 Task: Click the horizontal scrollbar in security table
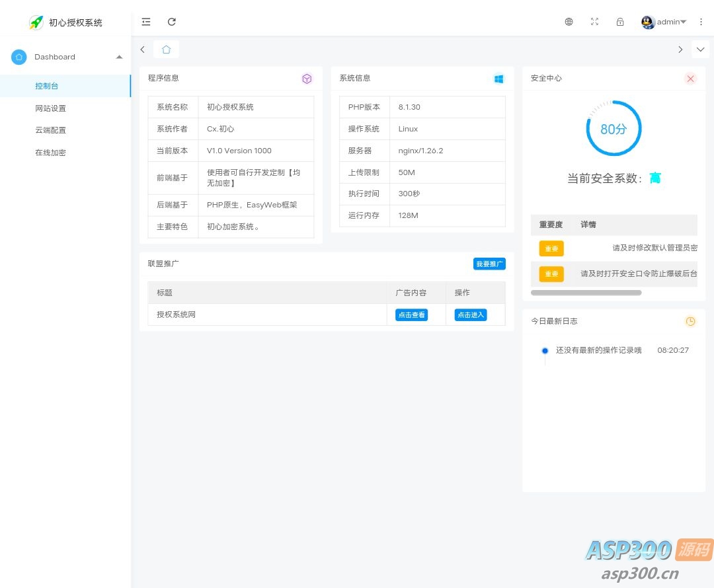pos(586,293)
